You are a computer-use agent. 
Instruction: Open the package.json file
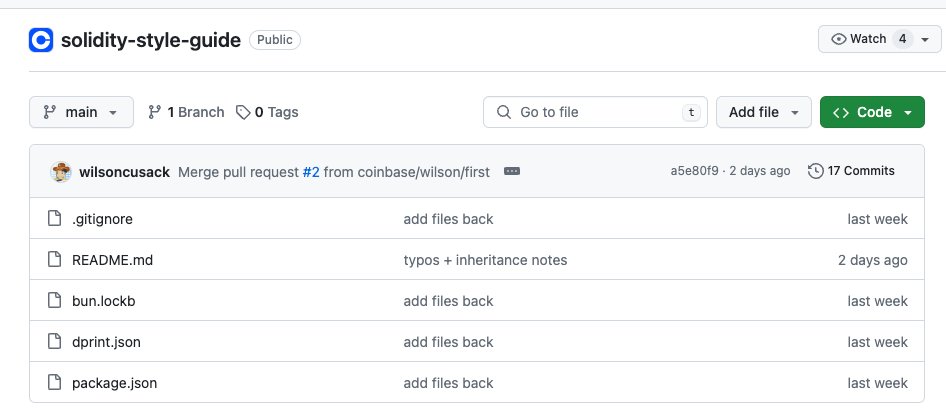pyautogui.click(x=114, y=383)
